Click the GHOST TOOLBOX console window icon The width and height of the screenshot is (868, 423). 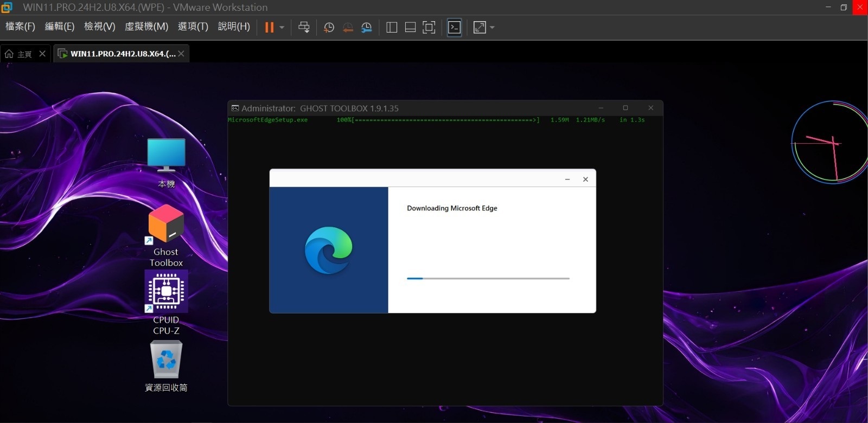click(x=235, y=108)
